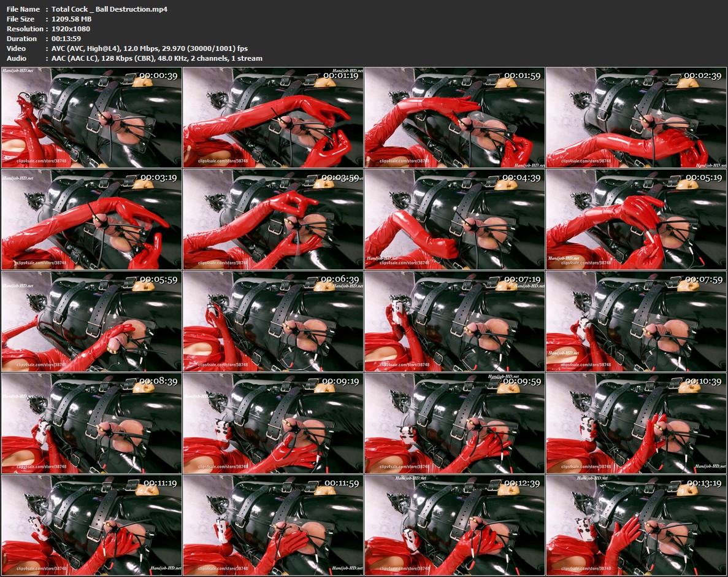
Task: Select the frame marked 00:01:19
Action: (x=273, y=118)
